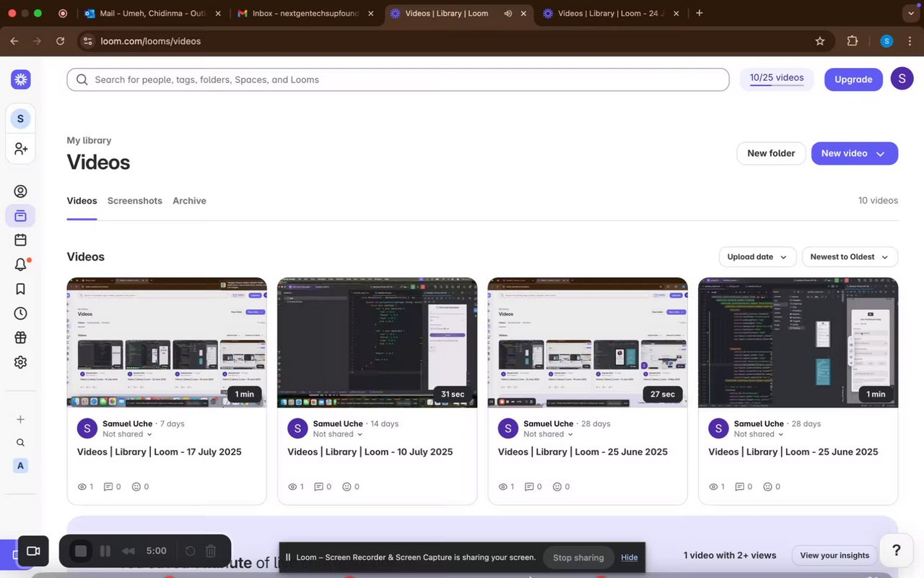Expand Not shared on rightmost 25 June video
924x578 pixels.
click(759, 434)
